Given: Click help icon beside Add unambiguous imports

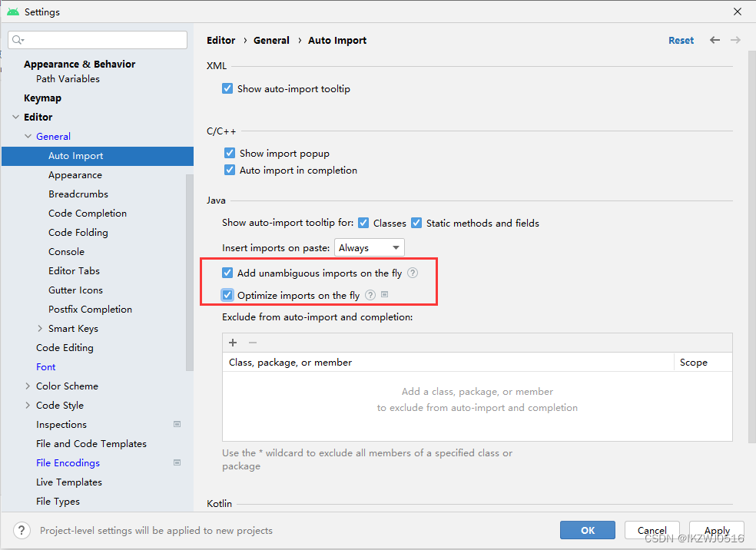Looking at the screenshot, I should pyautogui.click(x=413, y=273).
